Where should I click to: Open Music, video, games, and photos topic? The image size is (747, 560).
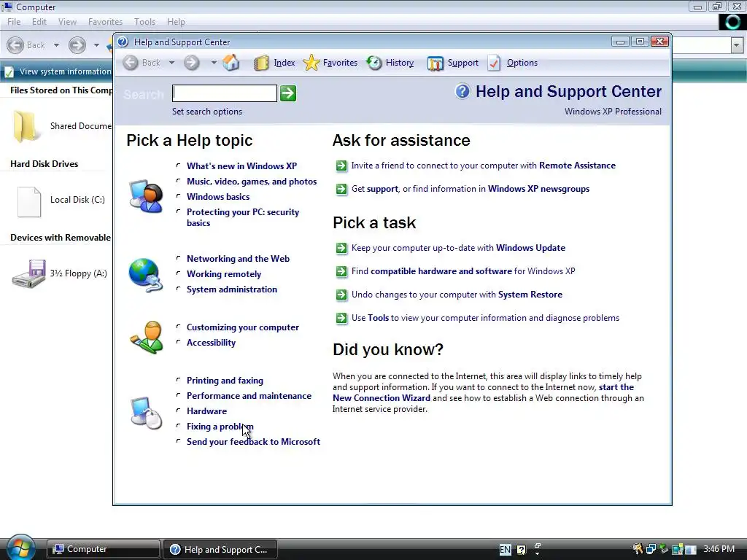click(x=252, y=182)
